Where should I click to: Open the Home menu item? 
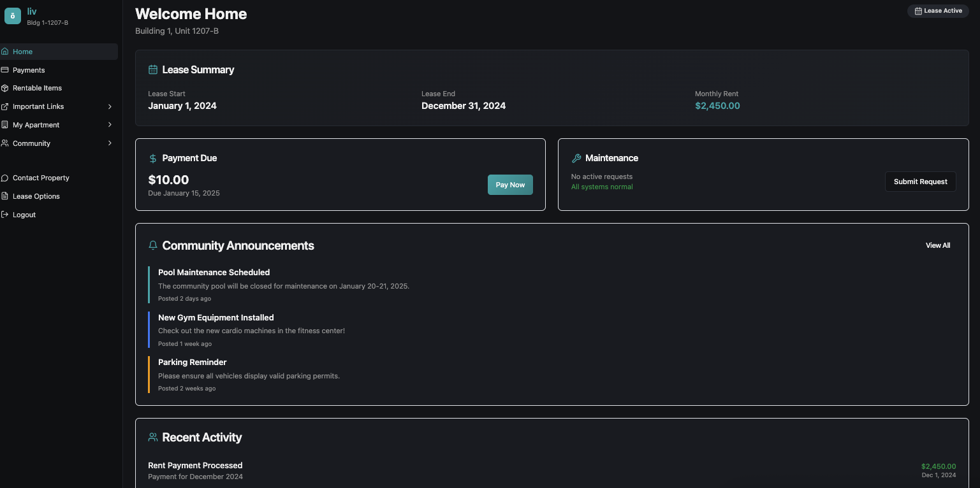tap(59, 52)
